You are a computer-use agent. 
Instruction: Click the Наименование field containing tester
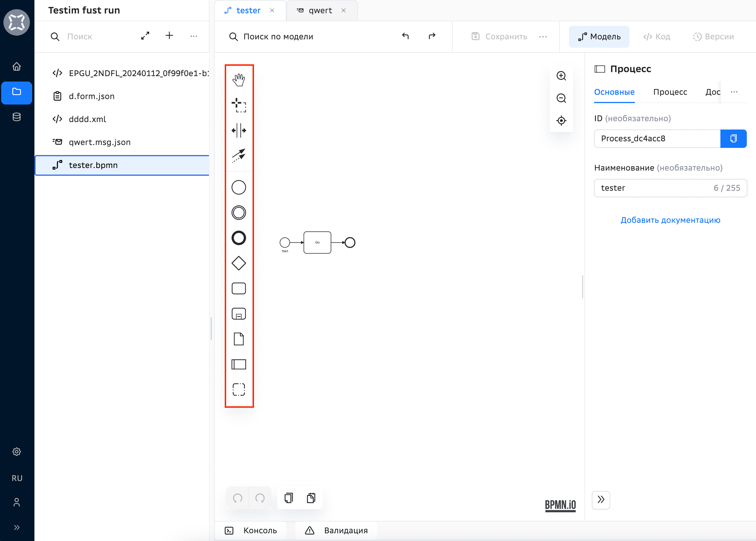coord(652,188)
